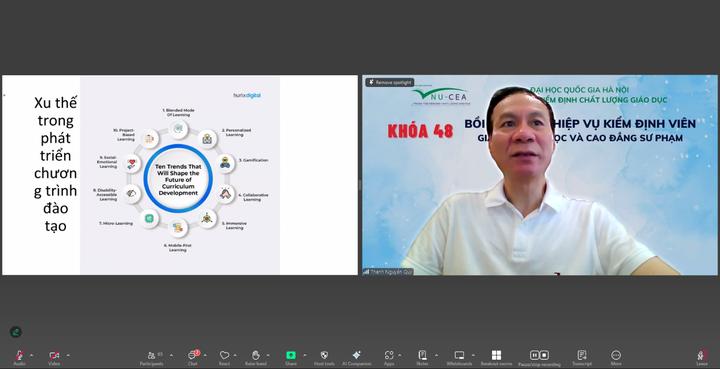Screen dimensions: 720x369
Task: Expand the arrow next to Chat
Action: tap(205, 355)
